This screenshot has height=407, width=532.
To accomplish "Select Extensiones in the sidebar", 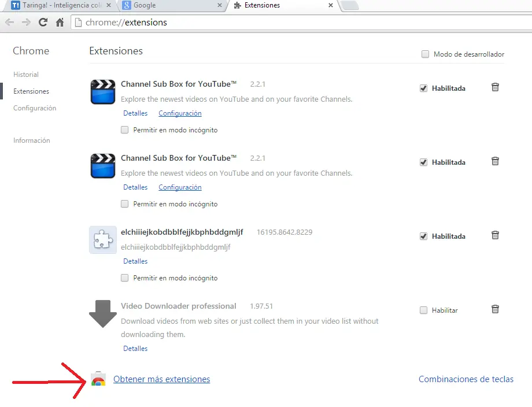I will (31, 91).
